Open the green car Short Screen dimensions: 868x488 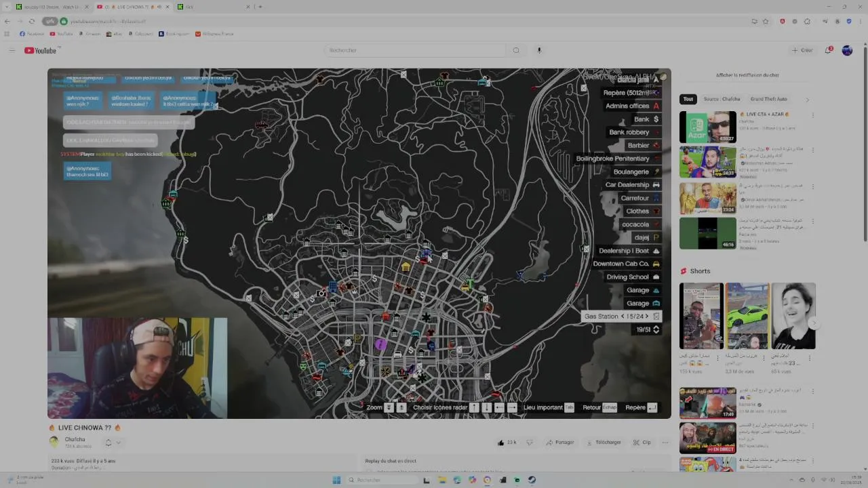click(747, 316)
